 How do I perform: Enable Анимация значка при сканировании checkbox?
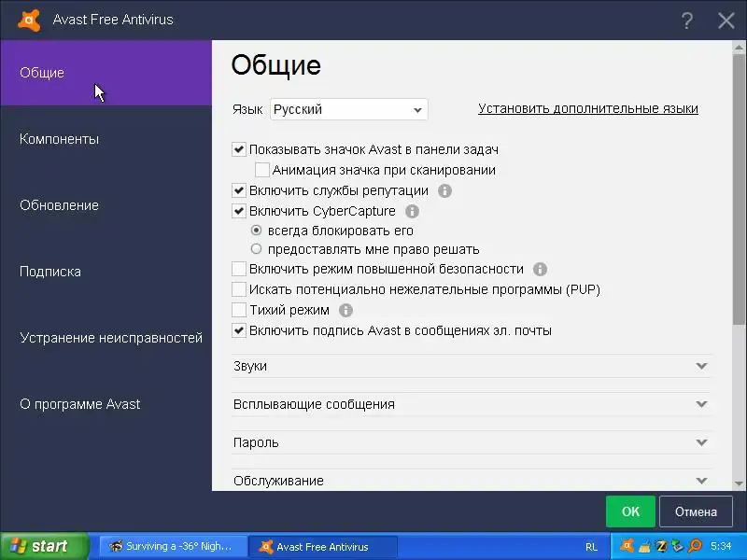pyautogui.click(x=262, y=170)
